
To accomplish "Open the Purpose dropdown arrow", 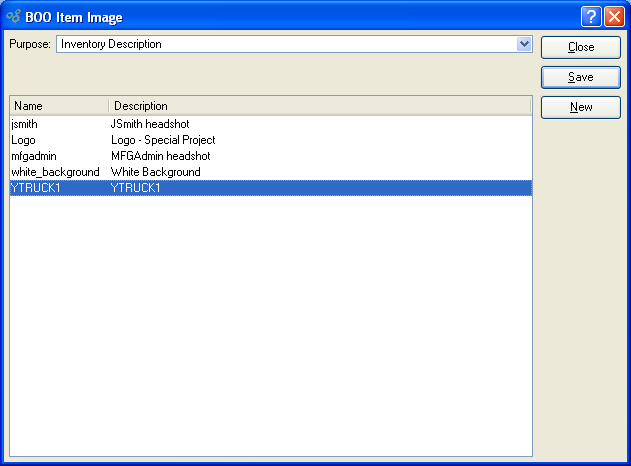I will 524,44.
